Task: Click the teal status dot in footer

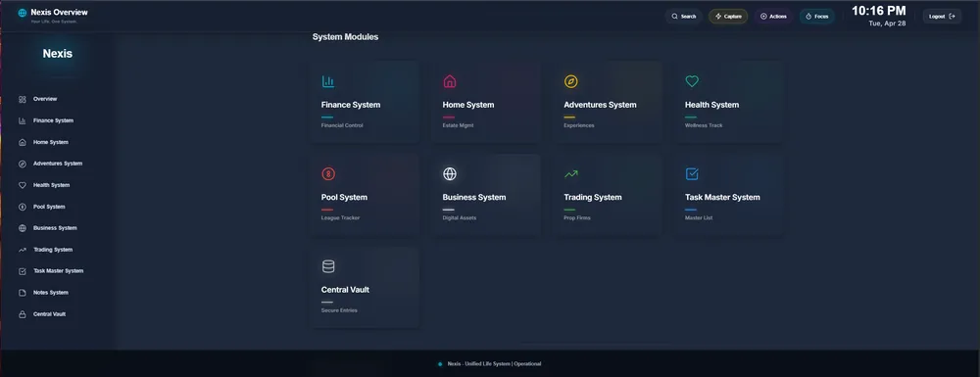Action: tap(440, 364)
